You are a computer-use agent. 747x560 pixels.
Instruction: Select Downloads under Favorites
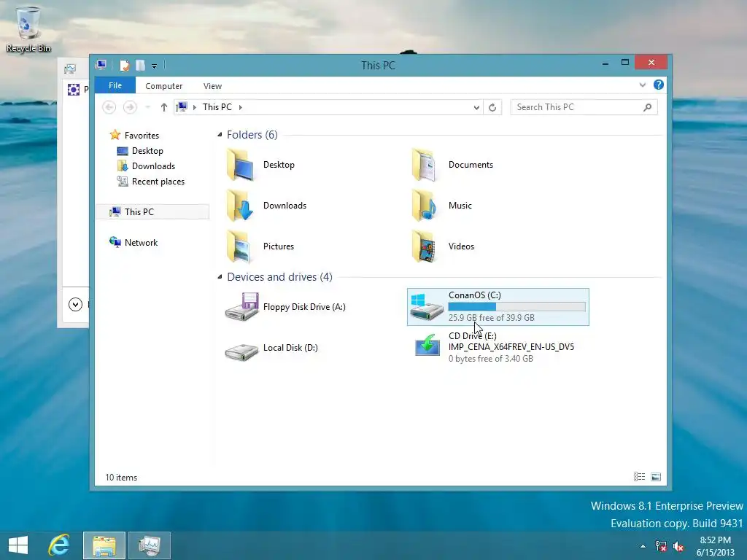146,166
